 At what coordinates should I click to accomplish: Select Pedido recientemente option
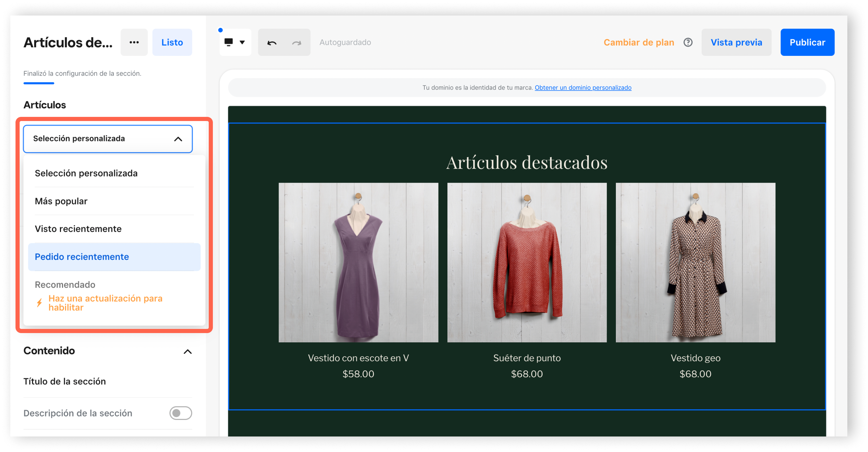point(82,257)
